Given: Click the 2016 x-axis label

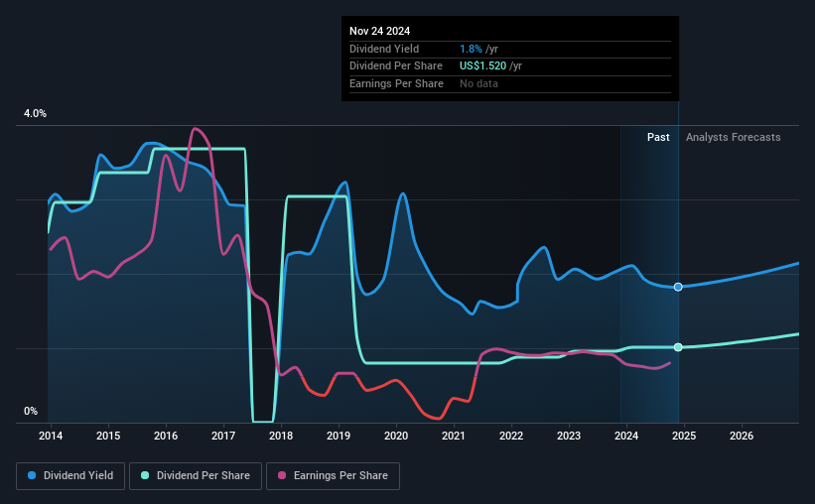Looking at the screenshot, I should (x=166, y=436).
